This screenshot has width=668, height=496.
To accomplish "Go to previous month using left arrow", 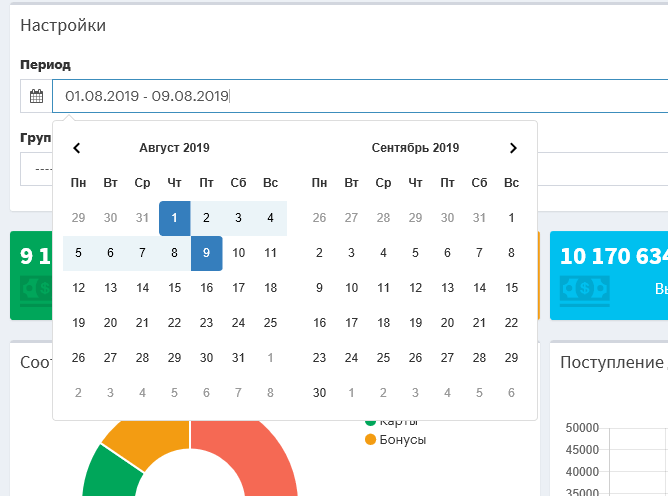I will [77, 148].
